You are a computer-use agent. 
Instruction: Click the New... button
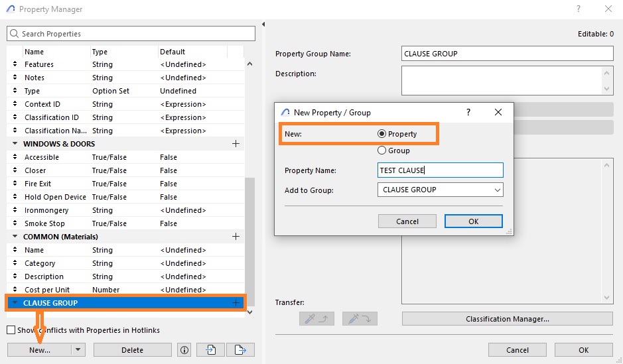[39, 349]
